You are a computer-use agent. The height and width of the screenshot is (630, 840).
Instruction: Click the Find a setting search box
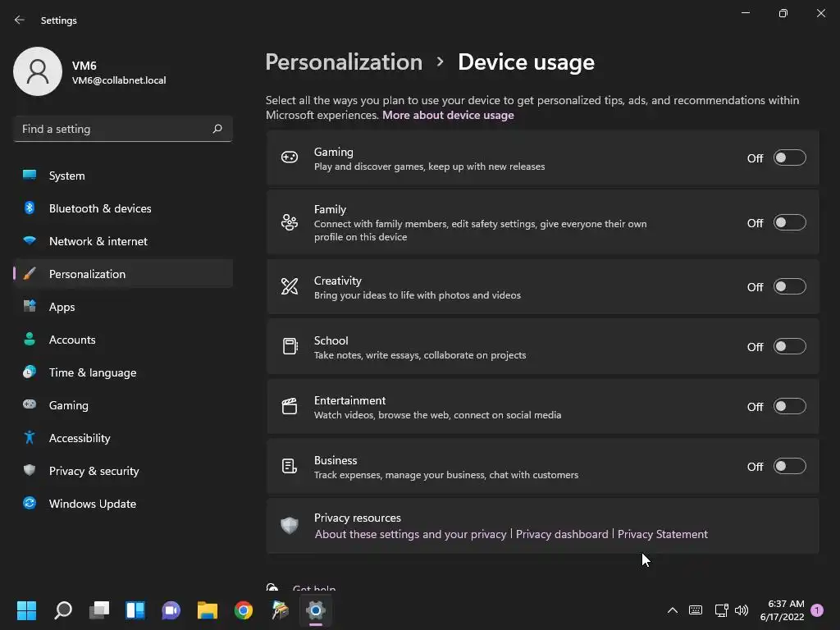click(x=113, y=129)
